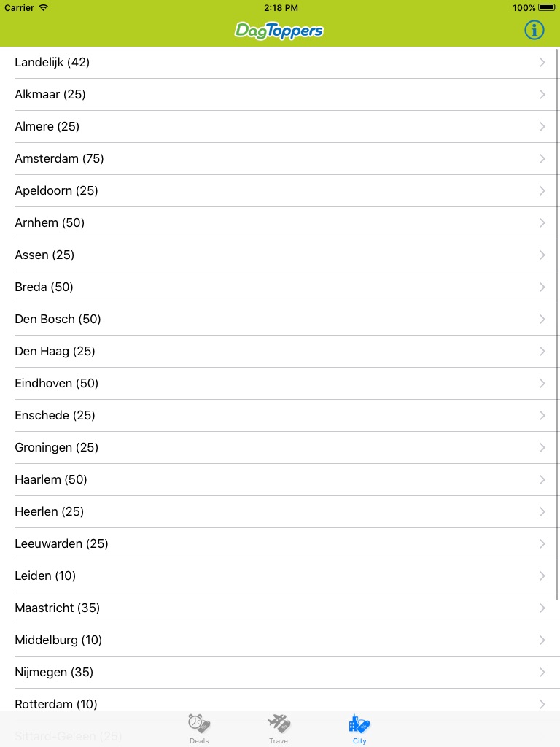
Task: Tap the info icon in header
Action: click(534, 30)
